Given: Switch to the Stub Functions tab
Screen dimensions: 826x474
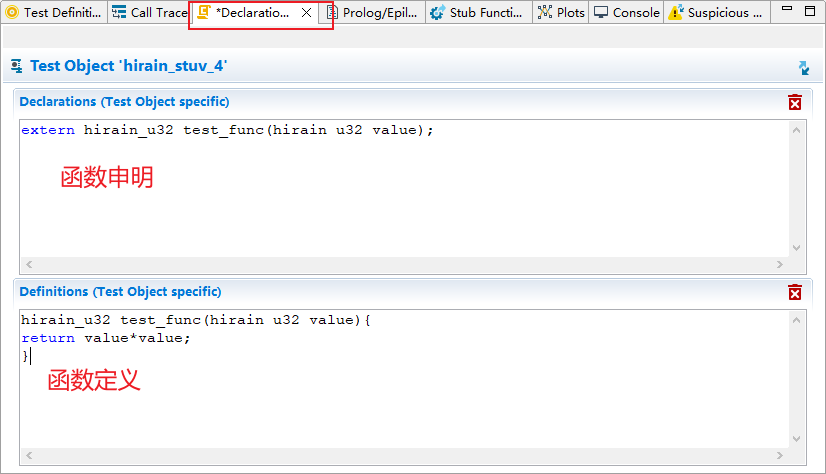Looking at the screenshot, I should pyautogui.click(x=478, y=12).
